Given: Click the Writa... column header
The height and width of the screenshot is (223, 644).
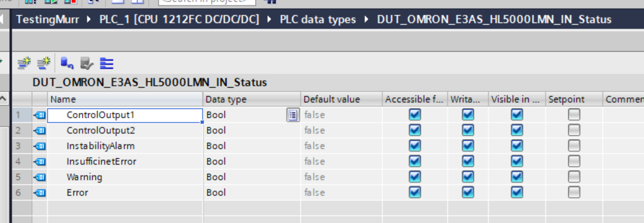Looking at the screenshot, I should (x=468, y=99).
